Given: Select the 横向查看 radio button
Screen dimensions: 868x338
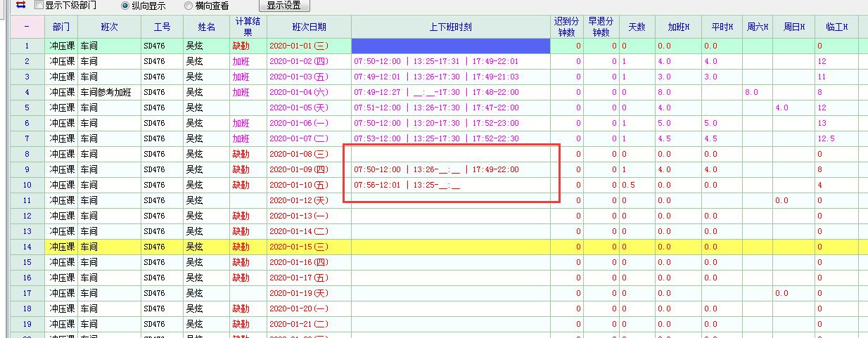Looking at the screenshot, I should tap(189, 6).
